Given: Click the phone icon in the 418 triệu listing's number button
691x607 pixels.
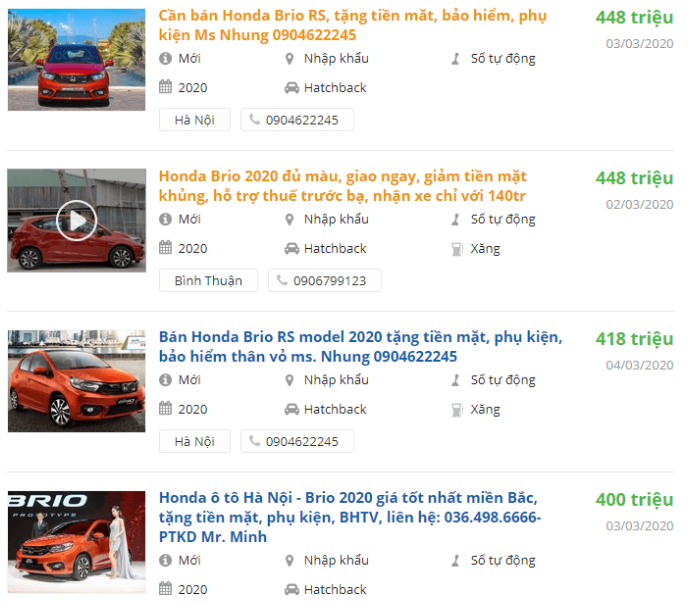Looking at the screenshot, I should coord(254,441).
